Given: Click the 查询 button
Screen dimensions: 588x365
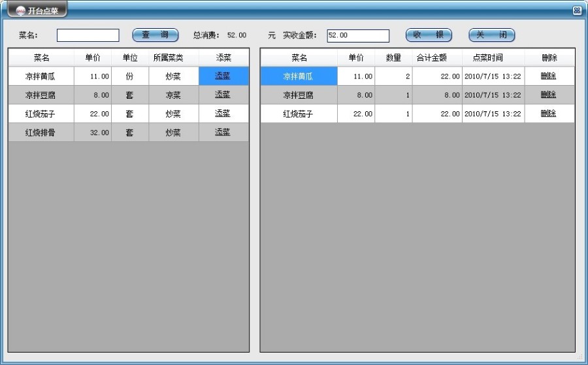Looking at the screenshot, I should pyautogui.click(x=155, y=35).
